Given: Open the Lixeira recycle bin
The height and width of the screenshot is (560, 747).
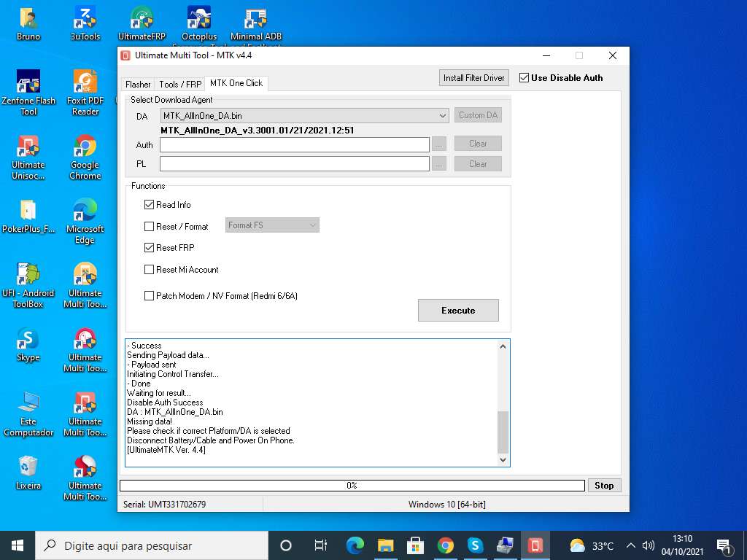Looking at the screenshot, I should 28,473.
